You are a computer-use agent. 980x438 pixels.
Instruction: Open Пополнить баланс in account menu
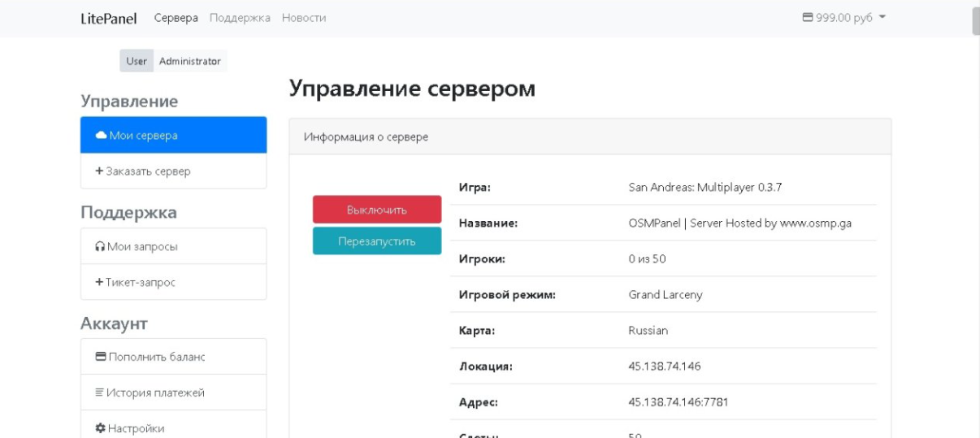173,356
